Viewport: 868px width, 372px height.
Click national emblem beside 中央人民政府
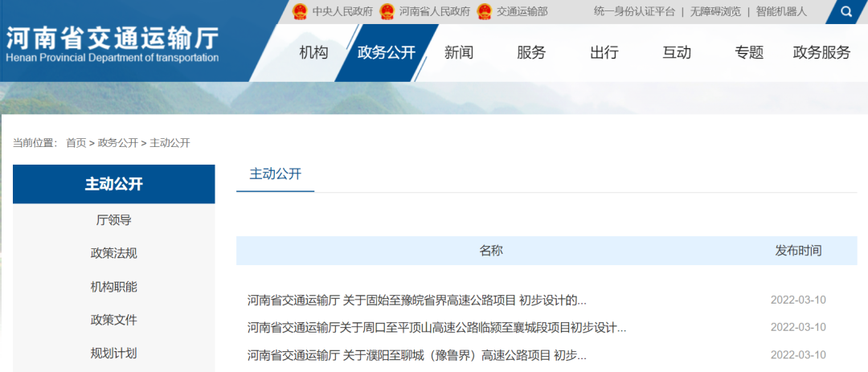300,12
